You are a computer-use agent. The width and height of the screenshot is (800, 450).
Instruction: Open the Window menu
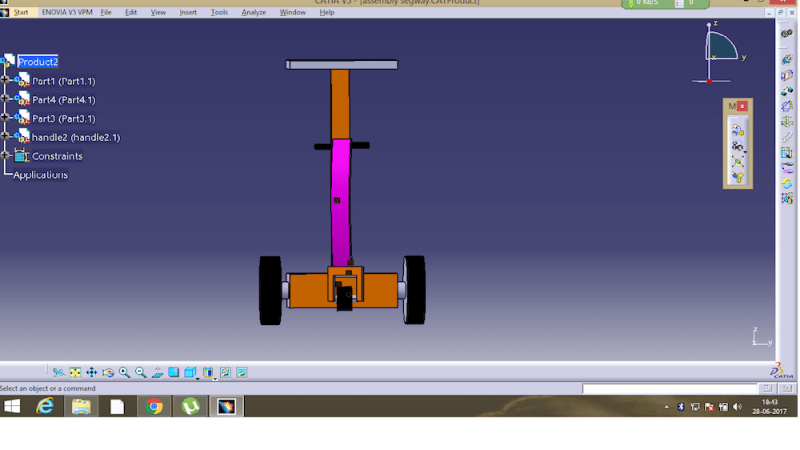[292, 12]
